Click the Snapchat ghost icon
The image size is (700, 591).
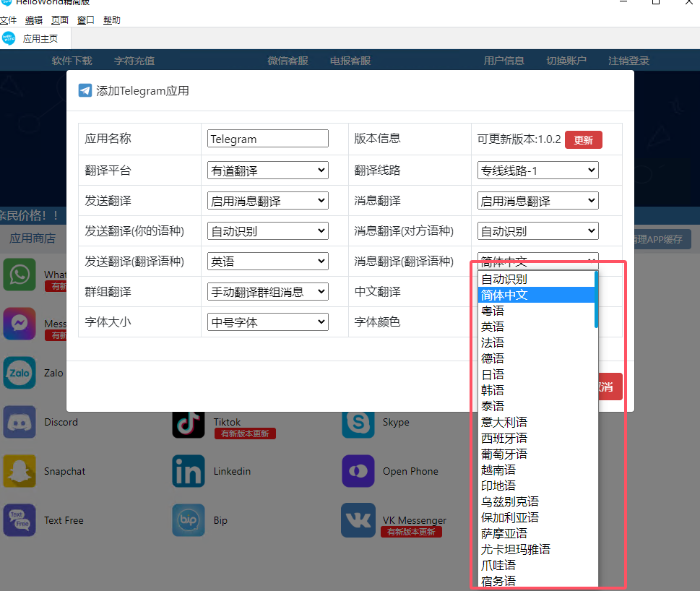tap(20, 471)
